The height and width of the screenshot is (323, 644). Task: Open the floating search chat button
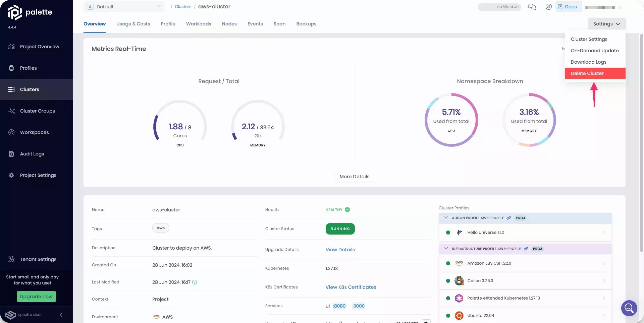[x=629, y=308]
